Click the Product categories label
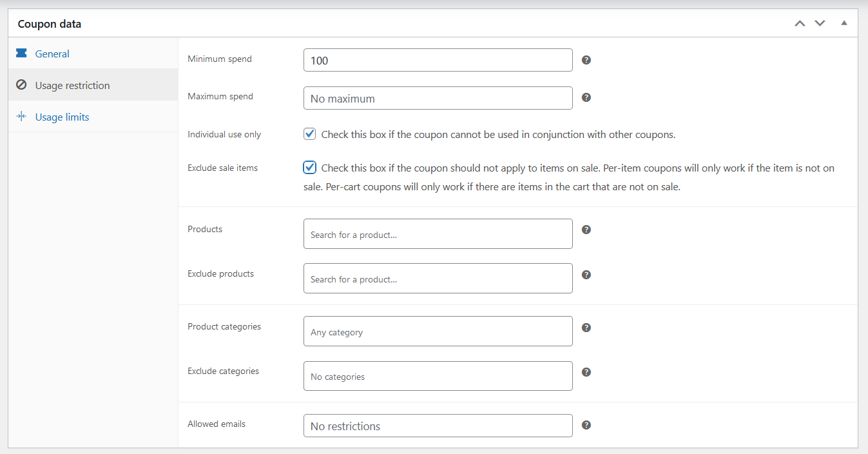Screen dimensions: 868x454 pyautogui.click(x=224, y=327)
